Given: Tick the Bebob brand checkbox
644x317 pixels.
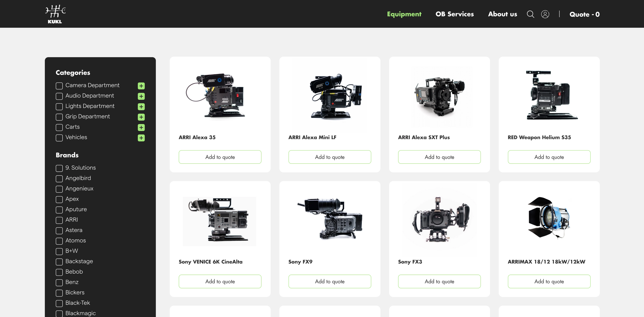Looking at the screenshot, I should click(59, 272).
